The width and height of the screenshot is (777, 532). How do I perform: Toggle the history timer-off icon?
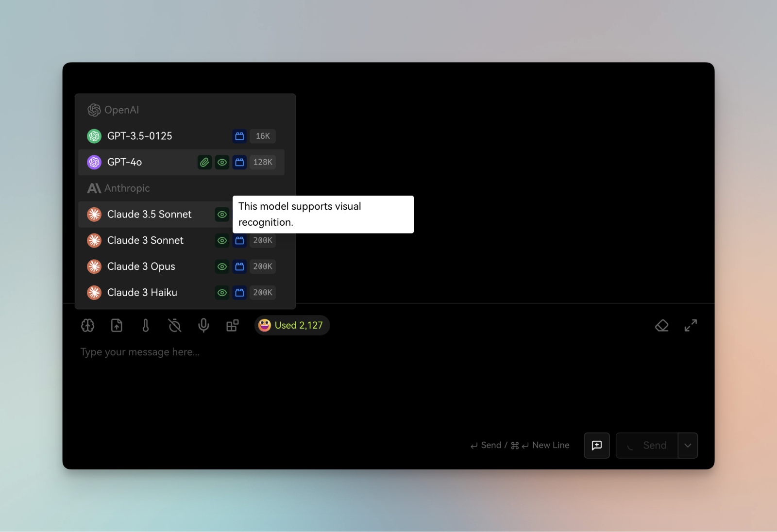(175, 325)
